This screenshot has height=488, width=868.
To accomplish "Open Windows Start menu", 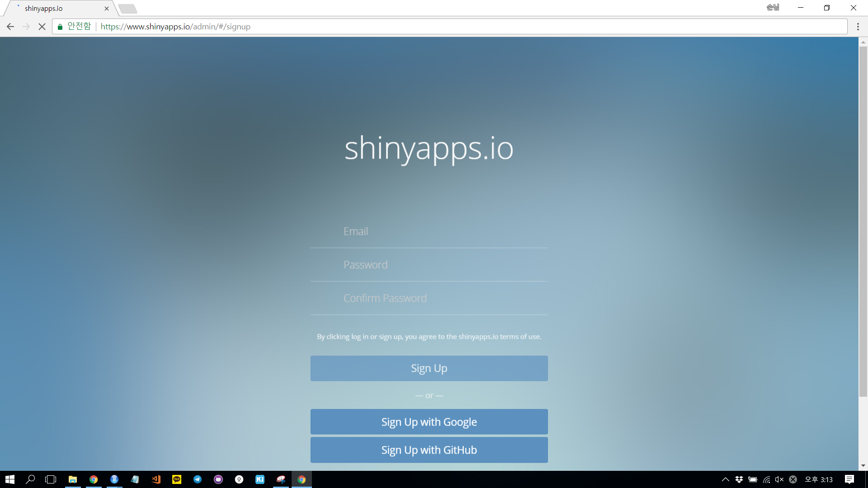I will [10, 479].
